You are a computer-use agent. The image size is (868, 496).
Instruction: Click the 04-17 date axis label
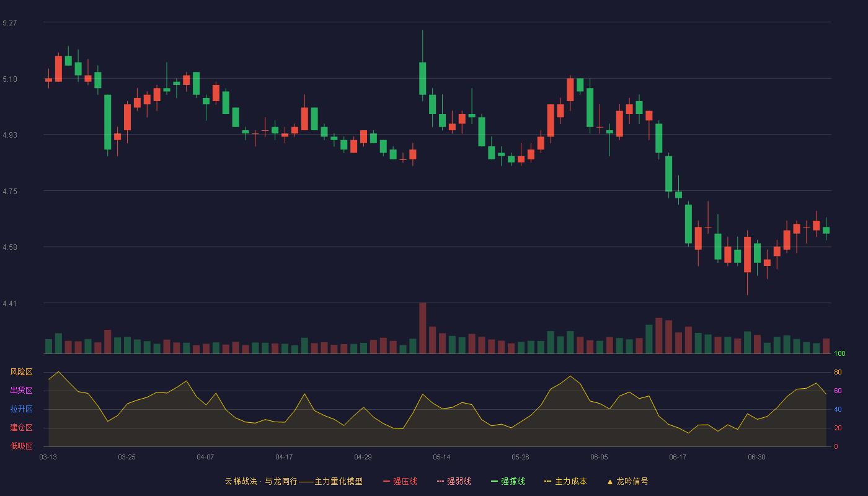[x=284, y=457]
